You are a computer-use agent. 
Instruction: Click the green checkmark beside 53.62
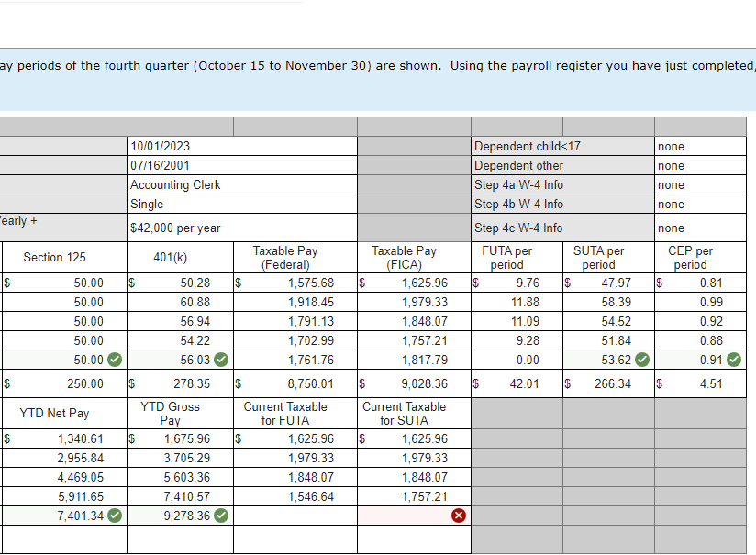coord(643,361)
